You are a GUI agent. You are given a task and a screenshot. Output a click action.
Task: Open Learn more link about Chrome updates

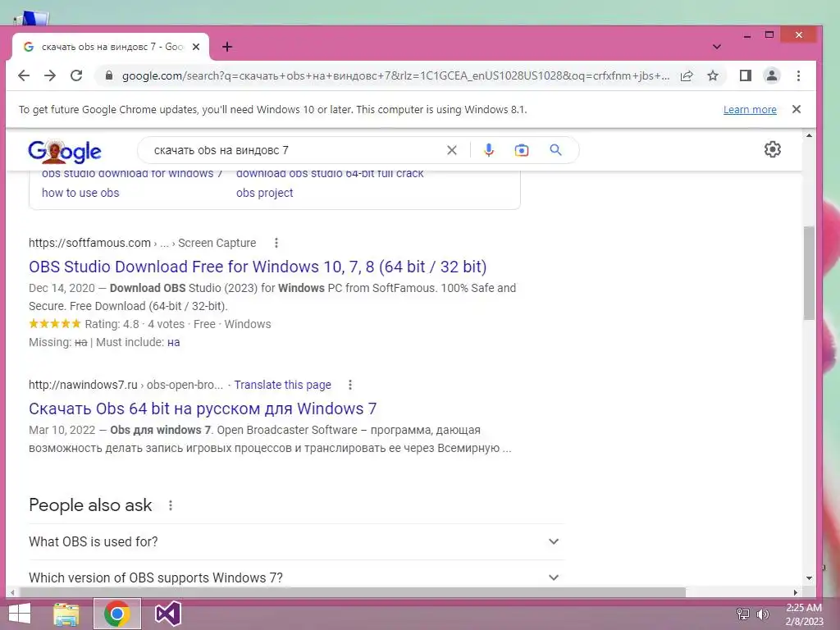[x=750, y=110]
